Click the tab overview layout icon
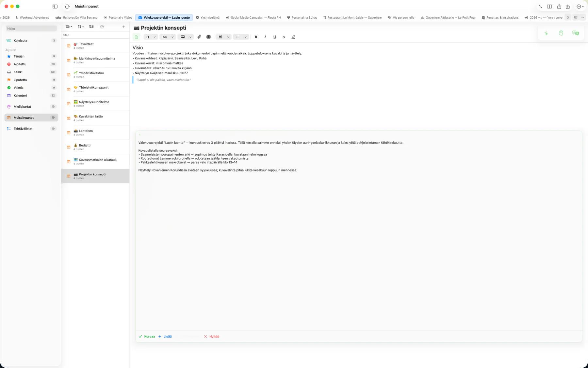The height and width of the screenshot is (368, 588). 576,17
